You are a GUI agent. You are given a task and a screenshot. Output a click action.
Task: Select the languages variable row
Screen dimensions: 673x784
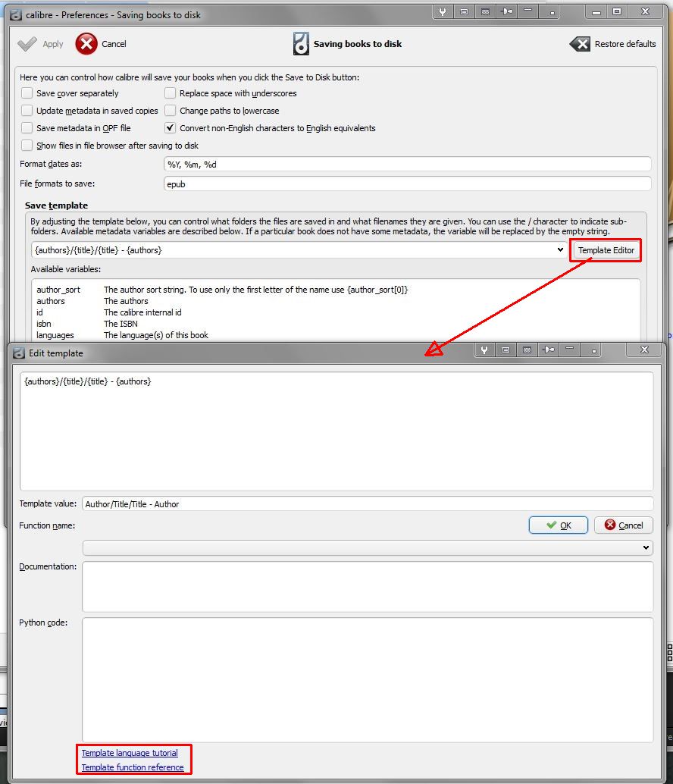tap(123, 335)
